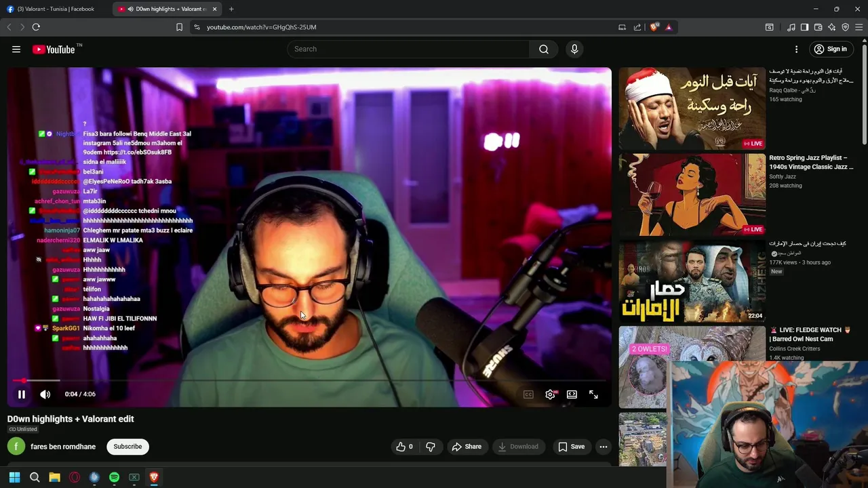Open fares ben romdhane channel name
868x488 pixels.
click(63, 447)
